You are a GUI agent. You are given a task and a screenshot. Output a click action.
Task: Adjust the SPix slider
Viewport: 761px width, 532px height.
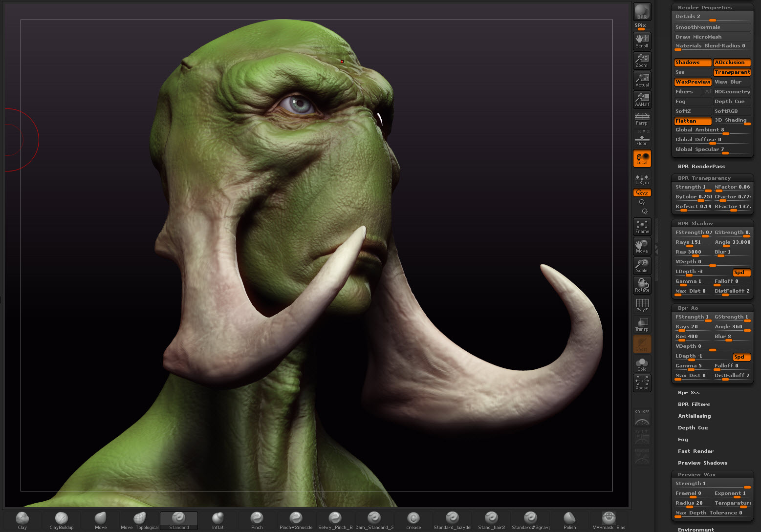click(x=642, y=26)
